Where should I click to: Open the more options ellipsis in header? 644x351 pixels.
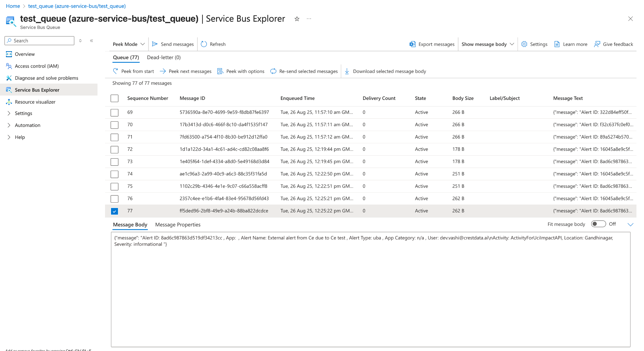(x=309, y=19)
